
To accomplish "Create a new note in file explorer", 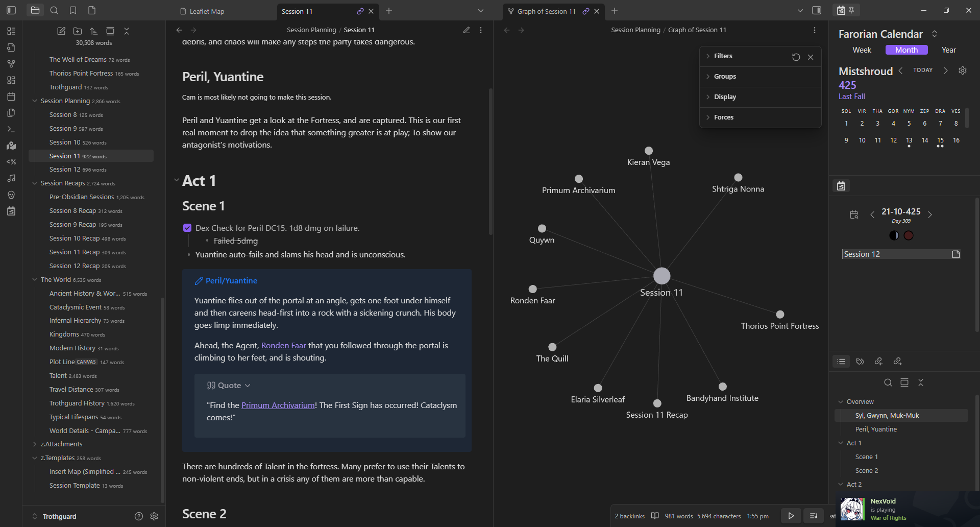I will click(x=61, y=31).
